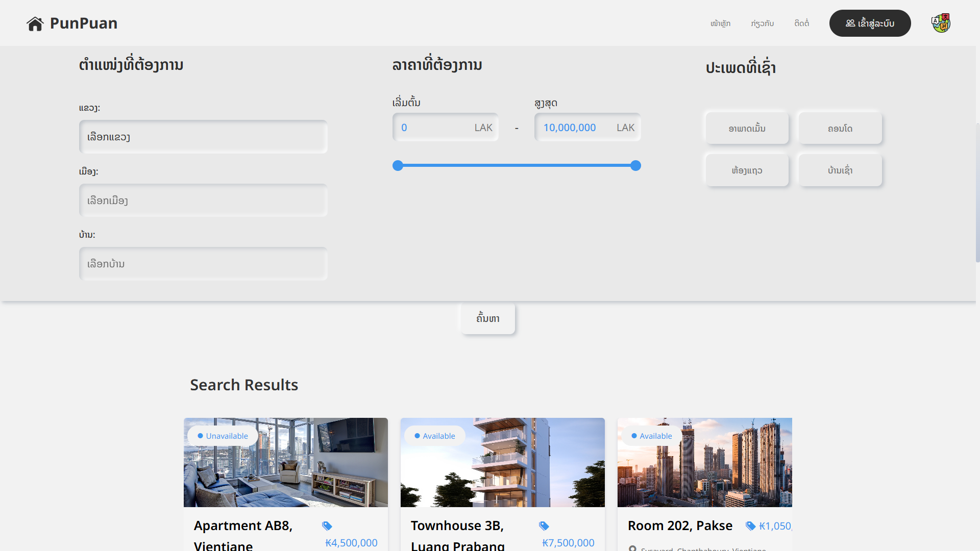Toggle the ອາພາດເມັ້ນ rental type

(x=747, y=129)
